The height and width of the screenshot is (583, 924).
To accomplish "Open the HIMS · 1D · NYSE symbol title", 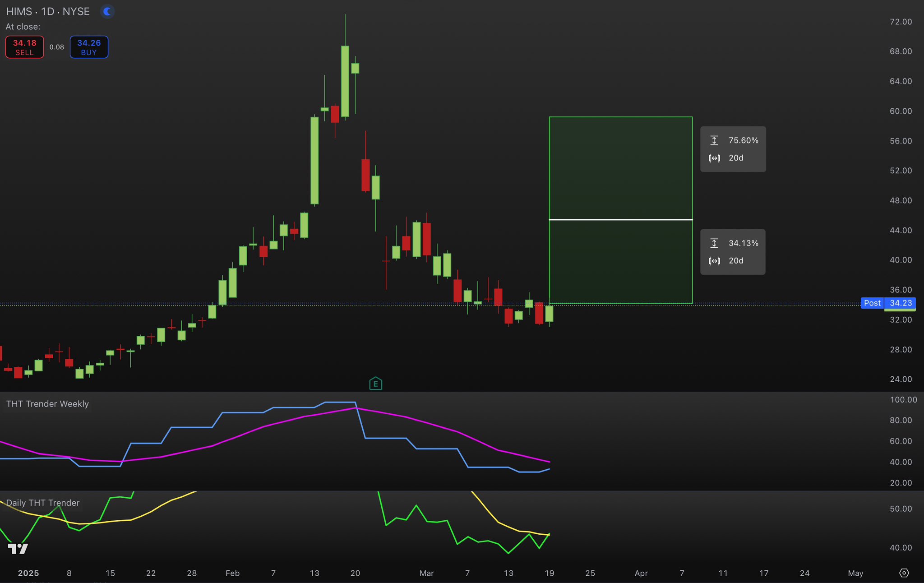I will [48, 12].
